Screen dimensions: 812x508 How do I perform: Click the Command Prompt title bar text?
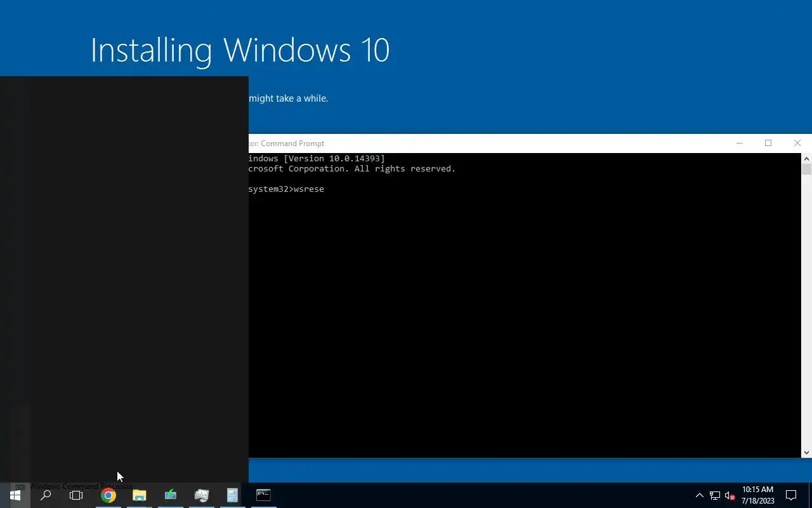(286, 144)
